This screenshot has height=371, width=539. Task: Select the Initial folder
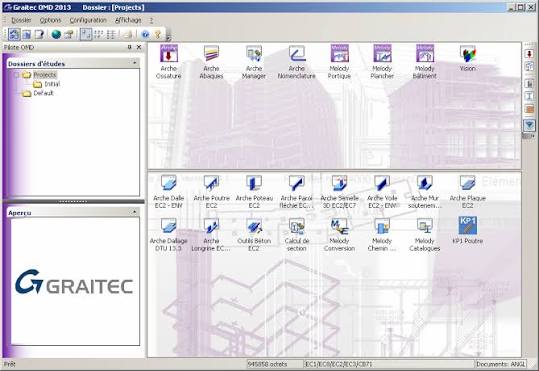click(52, 84)
